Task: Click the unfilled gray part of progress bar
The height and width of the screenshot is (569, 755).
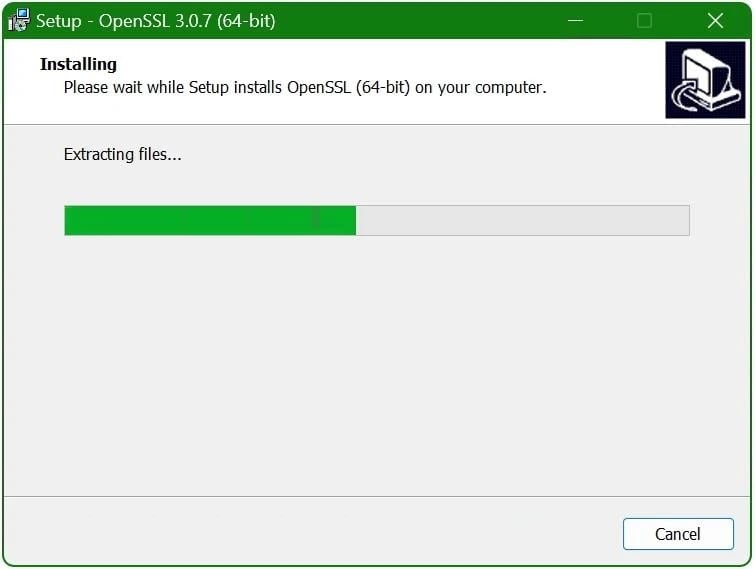Action: (522, 220)
